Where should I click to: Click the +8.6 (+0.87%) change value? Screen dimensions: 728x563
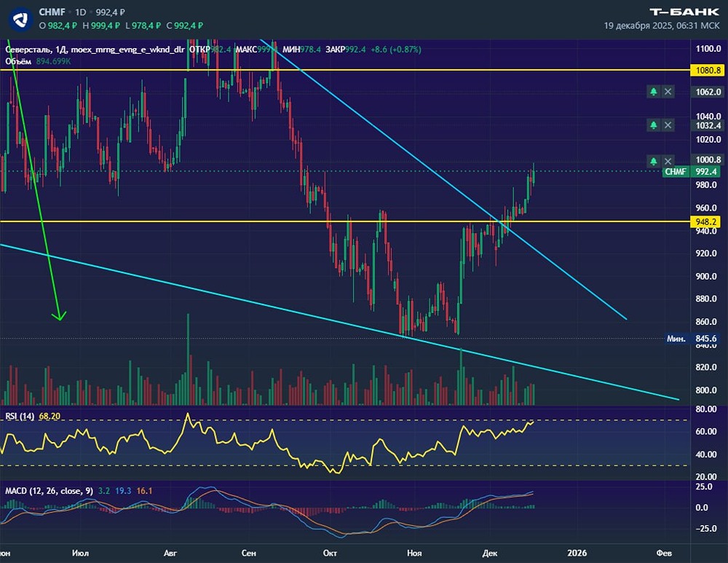[x=396, y=50]
